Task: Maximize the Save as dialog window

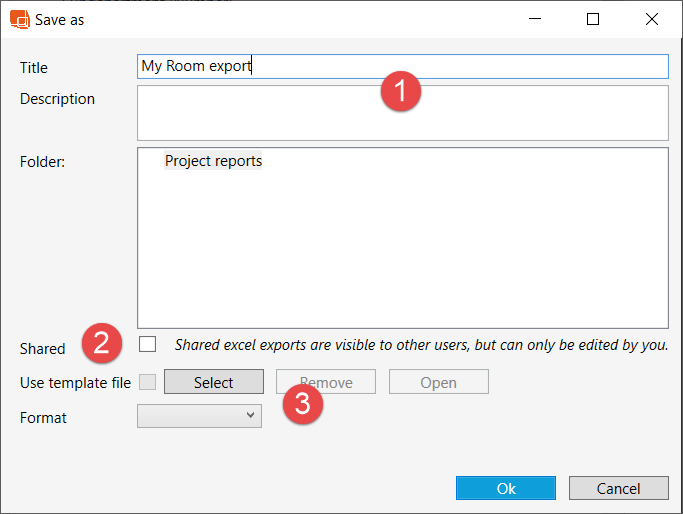Action: pos(593,19)
